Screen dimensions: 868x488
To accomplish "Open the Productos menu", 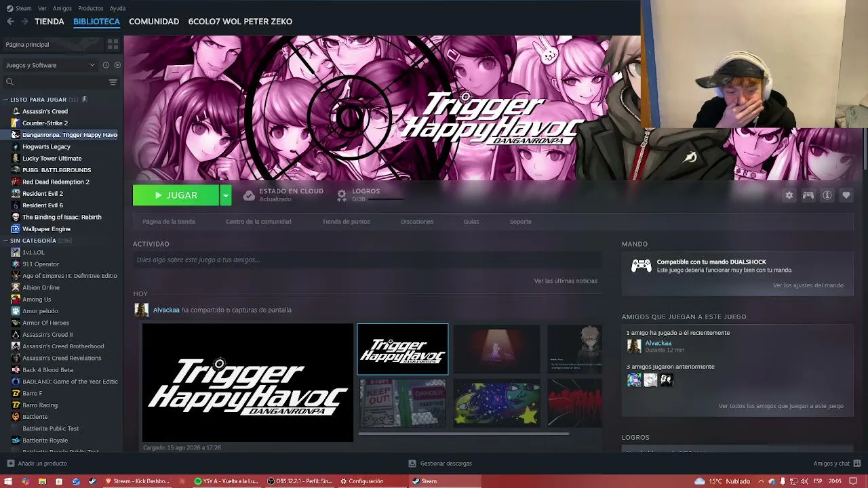I will coord(91,8).
